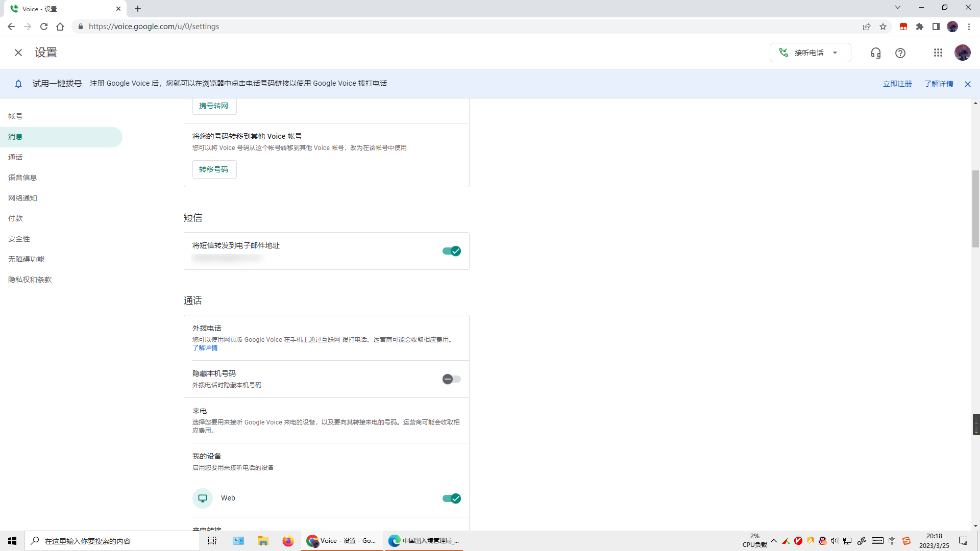Open the headset audio settings icon
Screen dimensions: 980x551
876,53
